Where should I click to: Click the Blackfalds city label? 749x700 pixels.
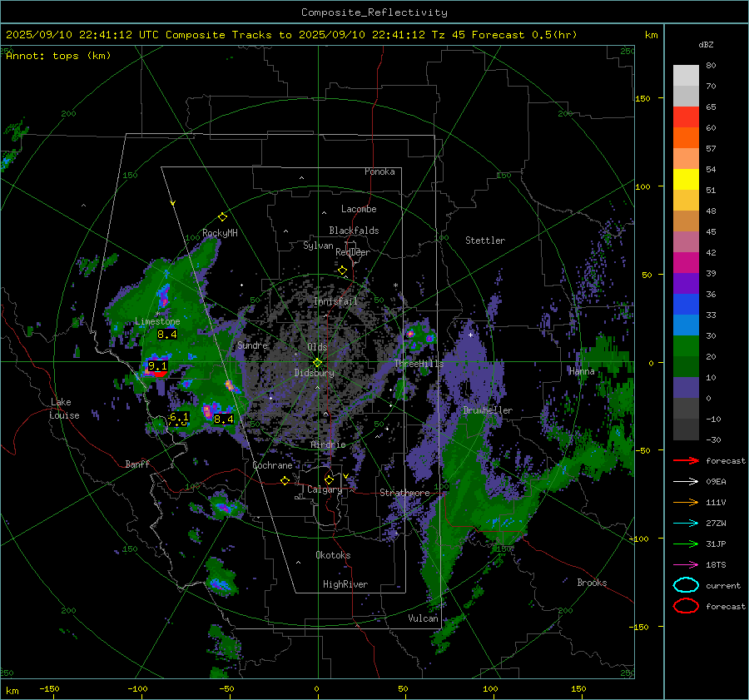click(x=354, y=231)
